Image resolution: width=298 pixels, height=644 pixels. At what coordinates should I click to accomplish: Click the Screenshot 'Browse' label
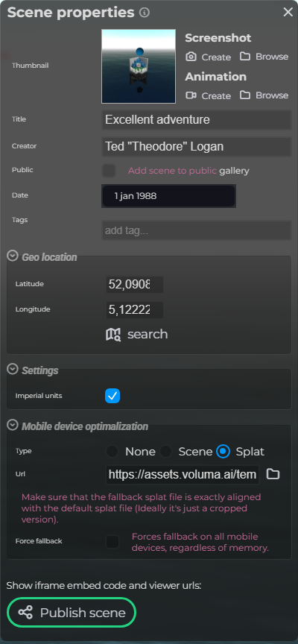[272, 57]
